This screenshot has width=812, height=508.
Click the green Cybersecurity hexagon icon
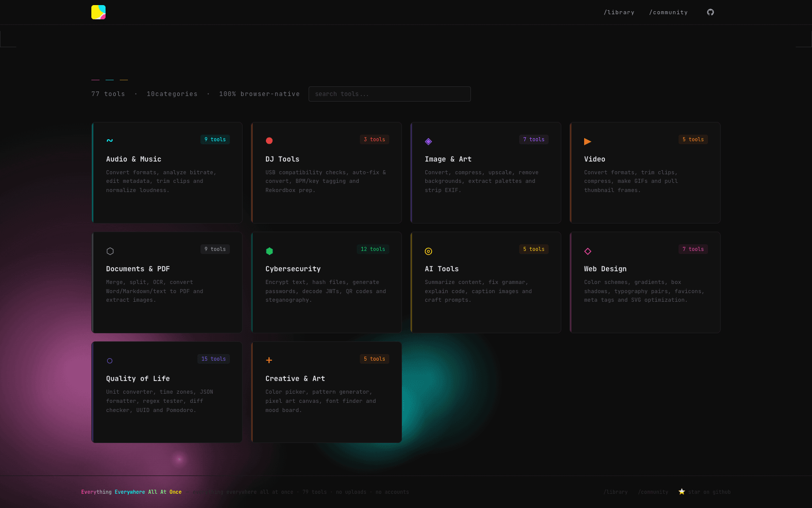tap(269, 251)
